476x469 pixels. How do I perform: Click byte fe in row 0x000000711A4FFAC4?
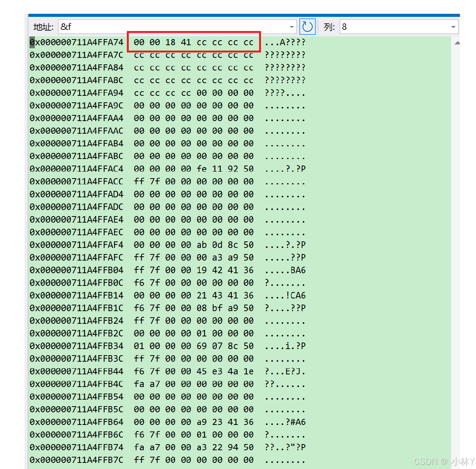(x=202, y=169)
